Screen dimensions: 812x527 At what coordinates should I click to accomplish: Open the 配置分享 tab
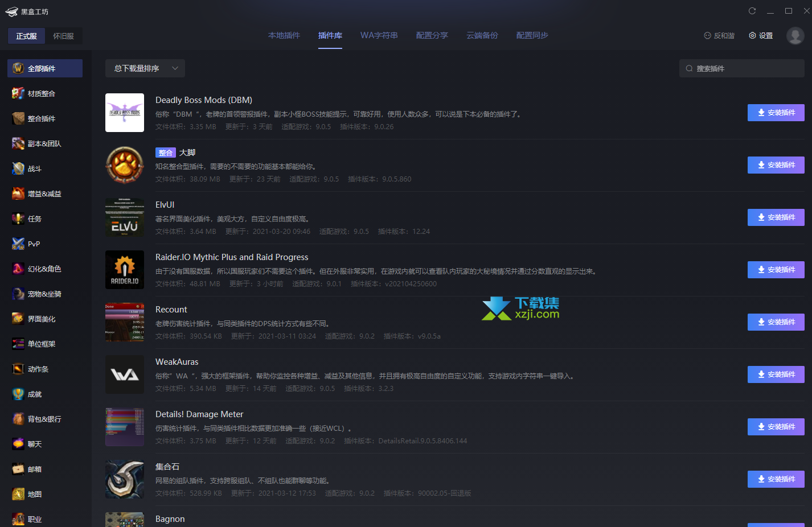pyautogui.click(x=432, y=35)
